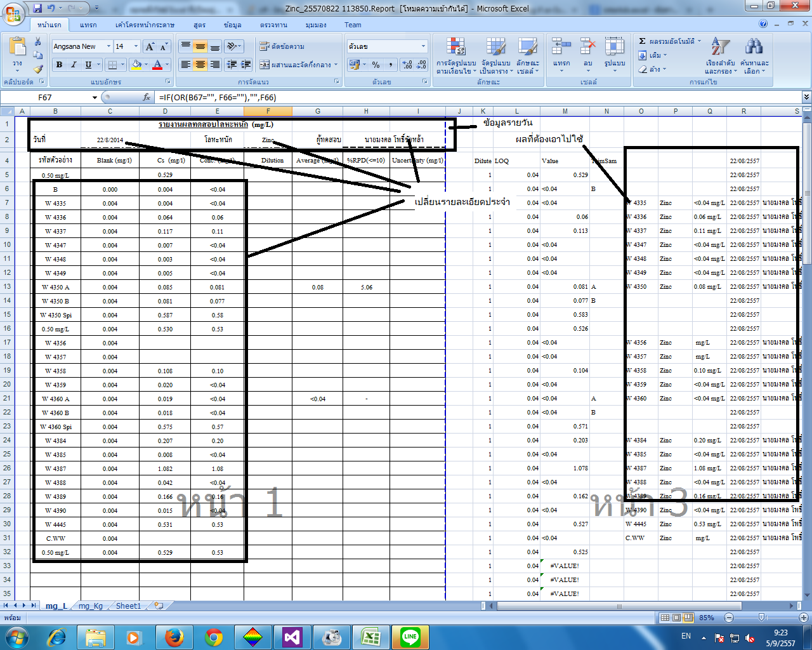Screen dimensions: 812x650
Task: Paste clipboard contents with the วาง button
Action: 17,55
